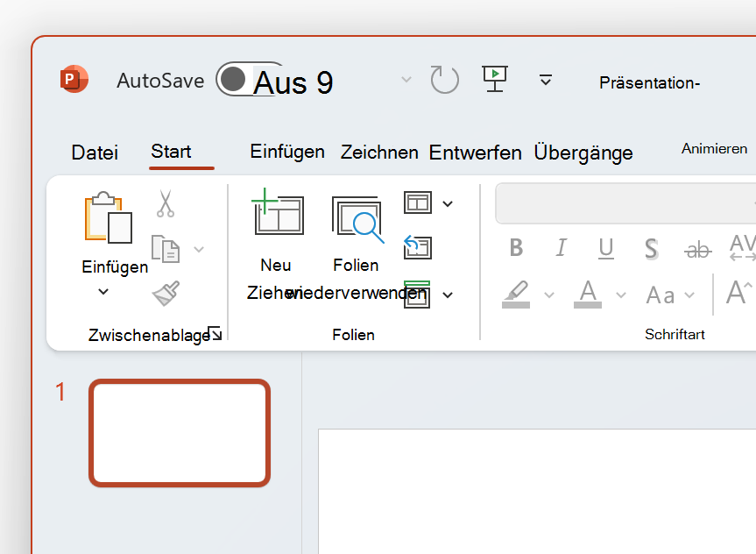Click the PowerPoint app logo icon

point(74,79)
